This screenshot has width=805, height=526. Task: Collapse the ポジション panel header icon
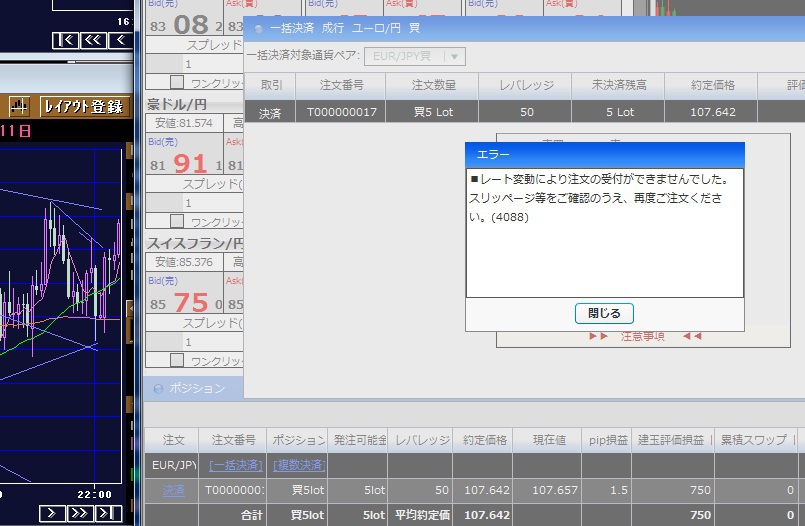pos(157,388)
